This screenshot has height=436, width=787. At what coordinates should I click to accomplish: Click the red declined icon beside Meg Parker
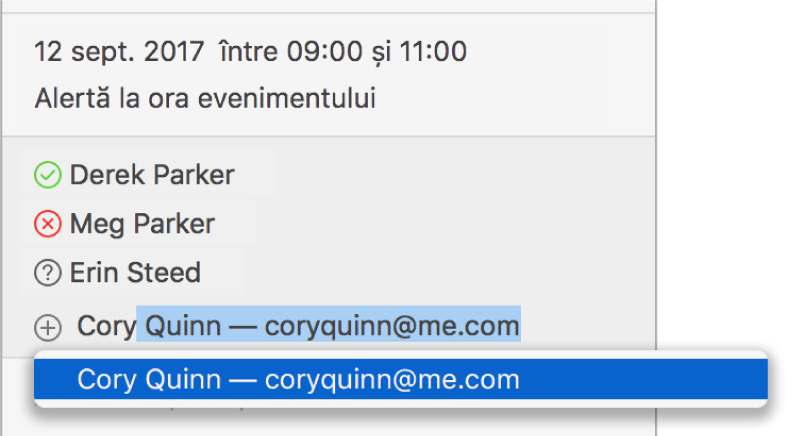pos(48,224)
